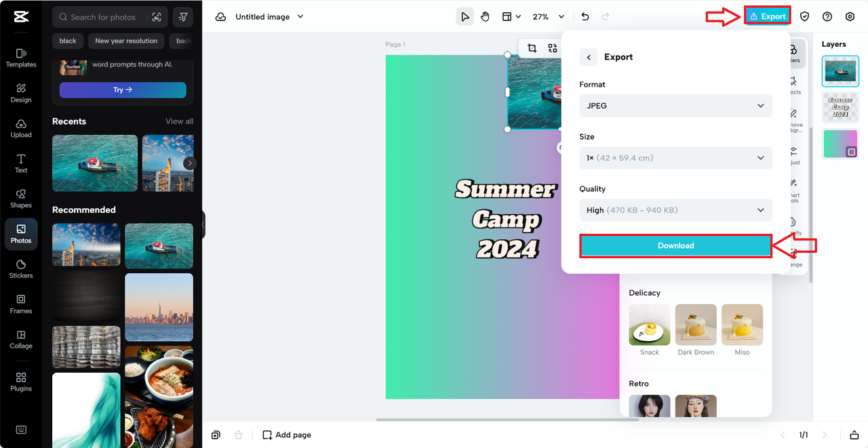Click the Add page button
868x448 pixels.
(x=287, y=435)
